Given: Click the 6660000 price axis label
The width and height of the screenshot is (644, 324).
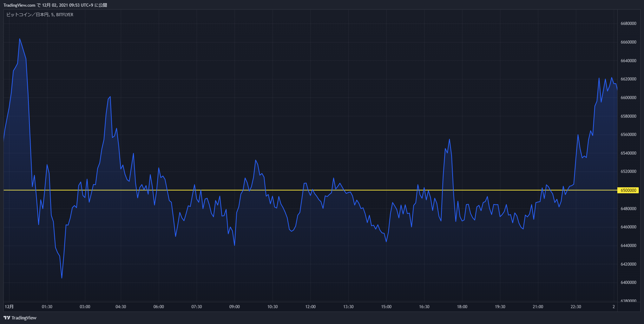Looking at the screenshot, I should (628, 42).
